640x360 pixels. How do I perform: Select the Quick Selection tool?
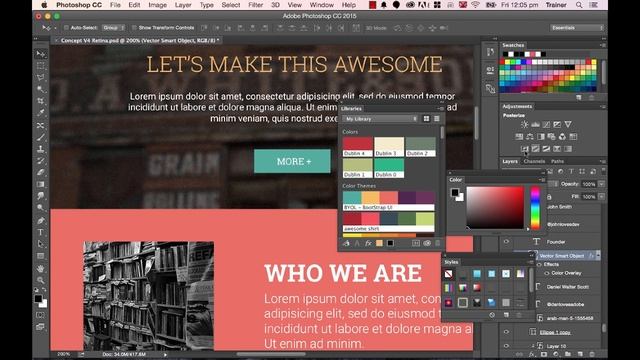pyautogui.click(x=40, y=89)
